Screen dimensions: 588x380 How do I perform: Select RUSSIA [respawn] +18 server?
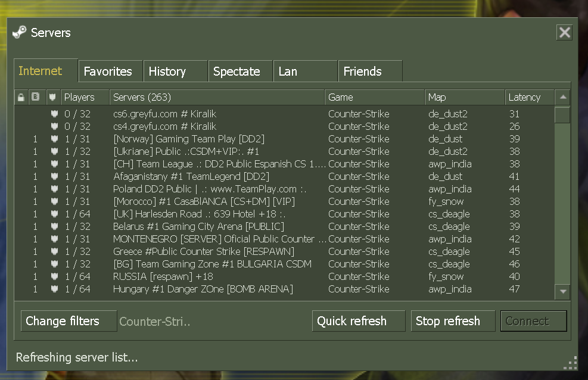(x=284, y=276)
